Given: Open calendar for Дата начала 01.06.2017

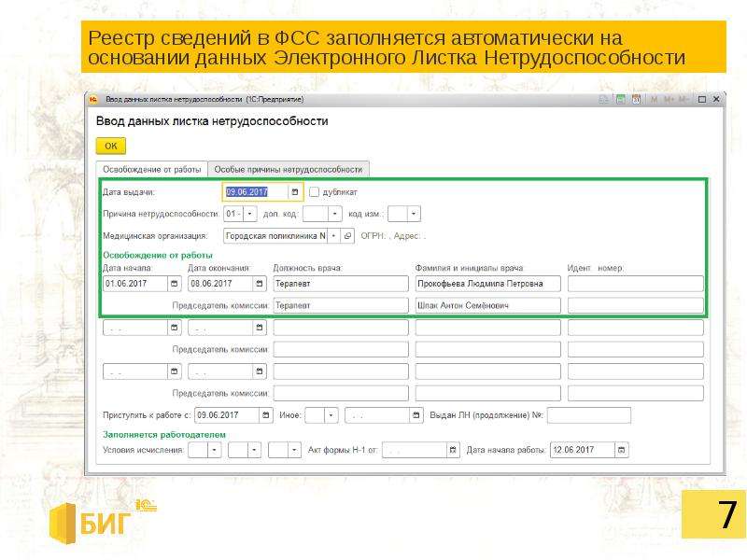Looking at the screenshot, I should (175, 284).
